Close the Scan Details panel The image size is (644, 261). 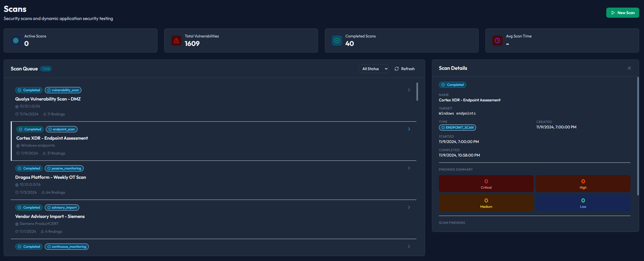pyautogui.click(x=629, y=68)
